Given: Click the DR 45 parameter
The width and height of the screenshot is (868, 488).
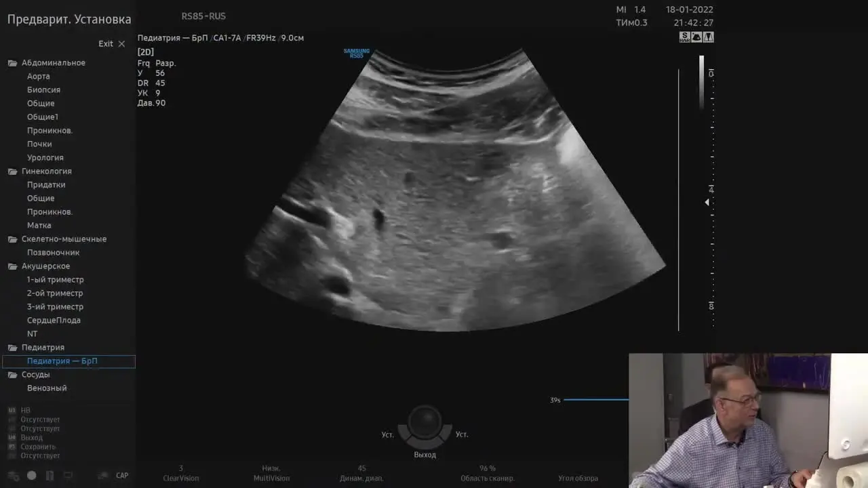Looking at the screenshot, I should 151,83.
